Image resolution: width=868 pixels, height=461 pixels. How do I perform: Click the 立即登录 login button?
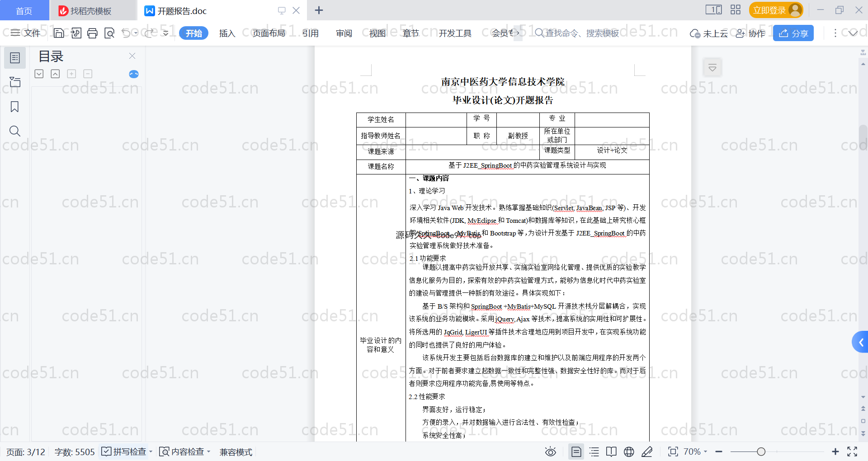click(x=776, y=10)
